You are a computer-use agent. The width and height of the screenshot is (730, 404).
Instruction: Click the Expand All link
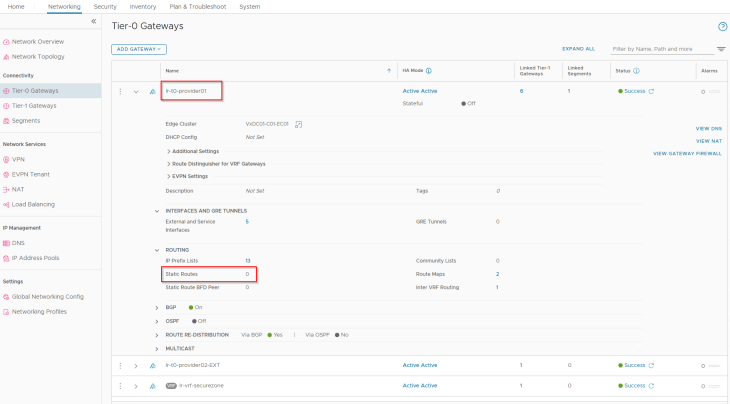(x=578, y=48)
